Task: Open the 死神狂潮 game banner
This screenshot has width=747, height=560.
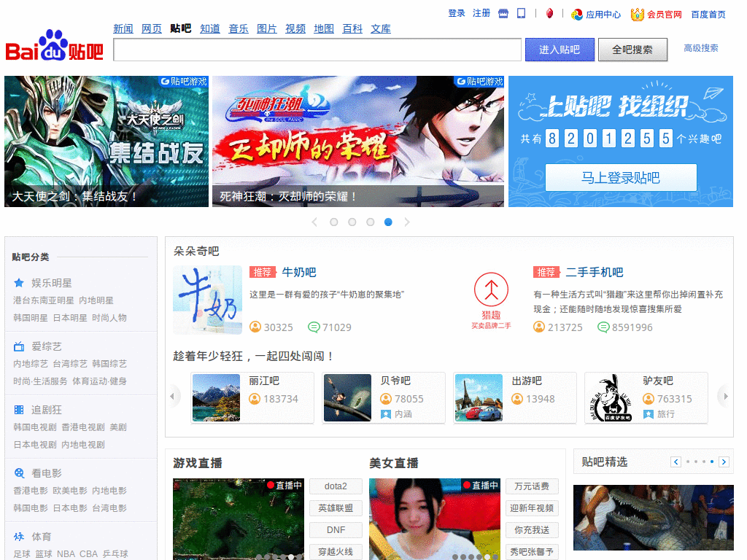Action: click(358, 141)
